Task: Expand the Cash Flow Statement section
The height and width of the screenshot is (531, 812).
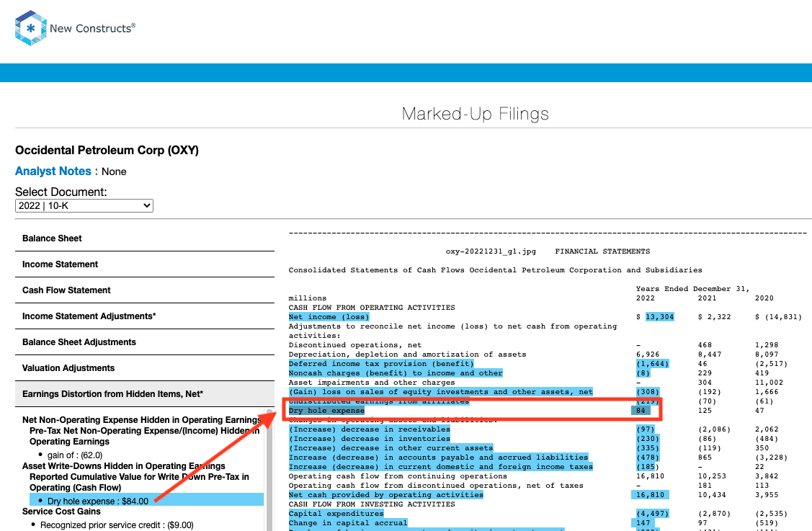Action: [145, 290]
